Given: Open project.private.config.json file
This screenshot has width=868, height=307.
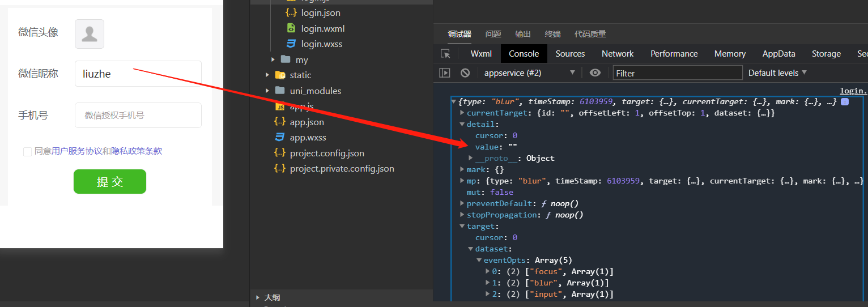Looking at the screenshot, I should (x=342, y=168).
